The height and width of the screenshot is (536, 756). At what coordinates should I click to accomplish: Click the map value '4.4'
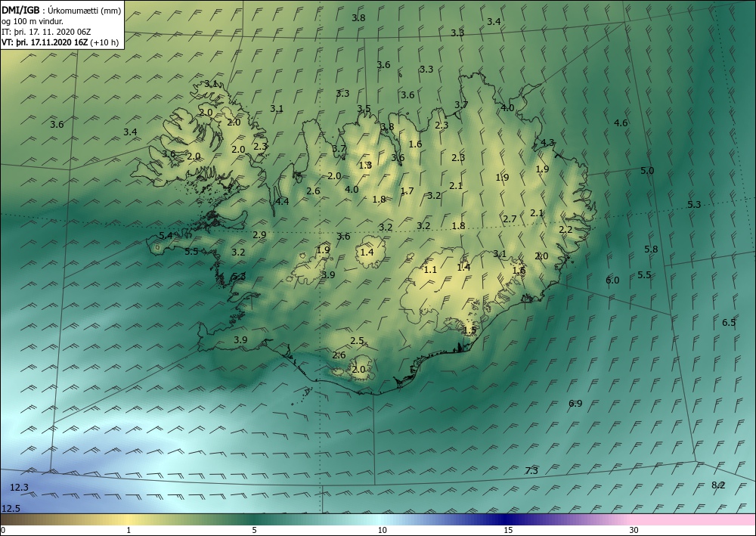(282, 202)
